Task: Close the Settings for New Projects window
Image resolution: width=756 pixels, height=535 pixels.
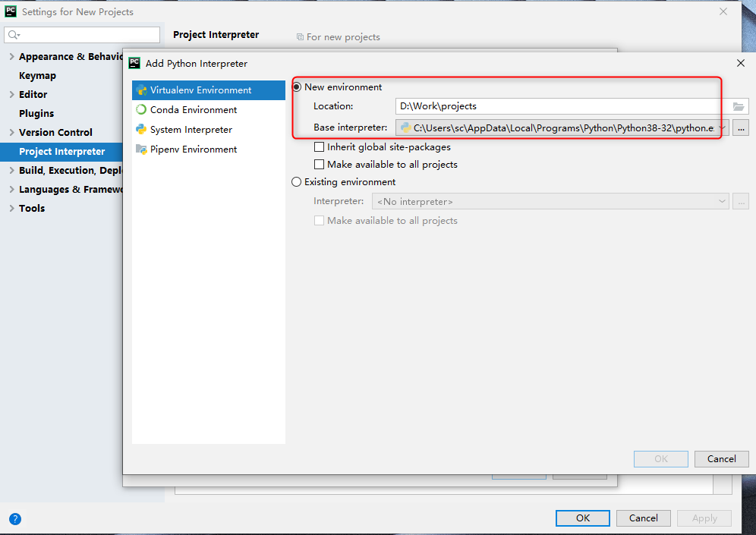Action: pos(723,11)
